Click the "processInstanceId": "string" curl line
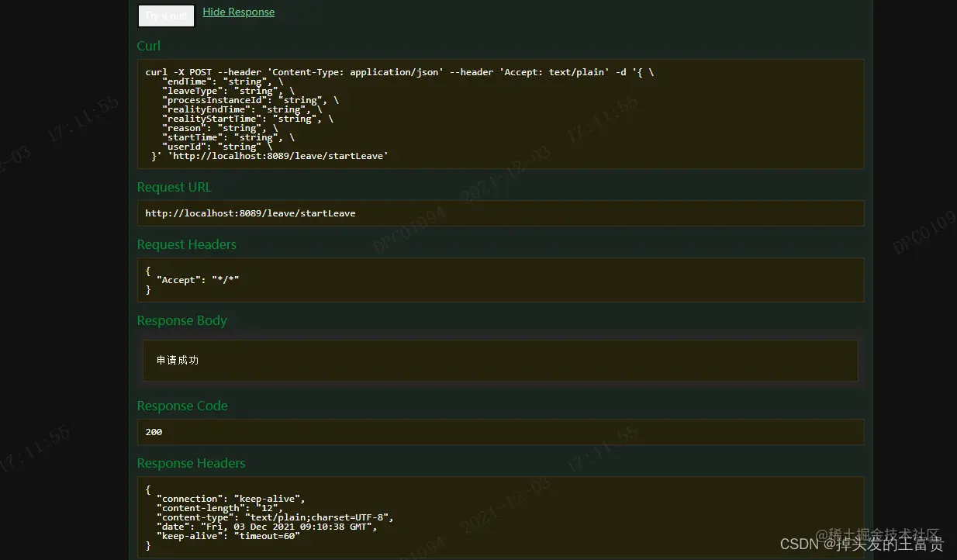This screenshot has width=957, height=560. point(250,100)
